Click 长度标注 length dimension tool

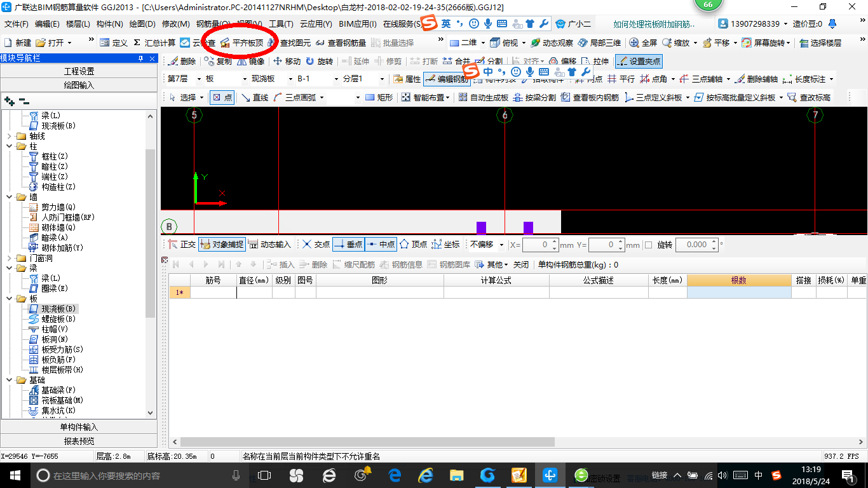click(804, 79)
